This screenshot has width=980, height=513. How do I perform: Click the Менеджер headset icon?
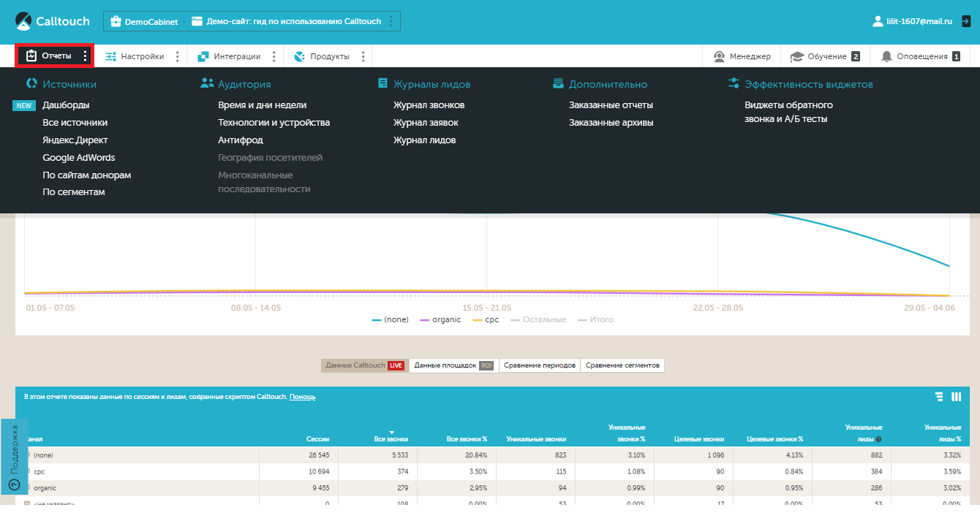pos(719,56)
